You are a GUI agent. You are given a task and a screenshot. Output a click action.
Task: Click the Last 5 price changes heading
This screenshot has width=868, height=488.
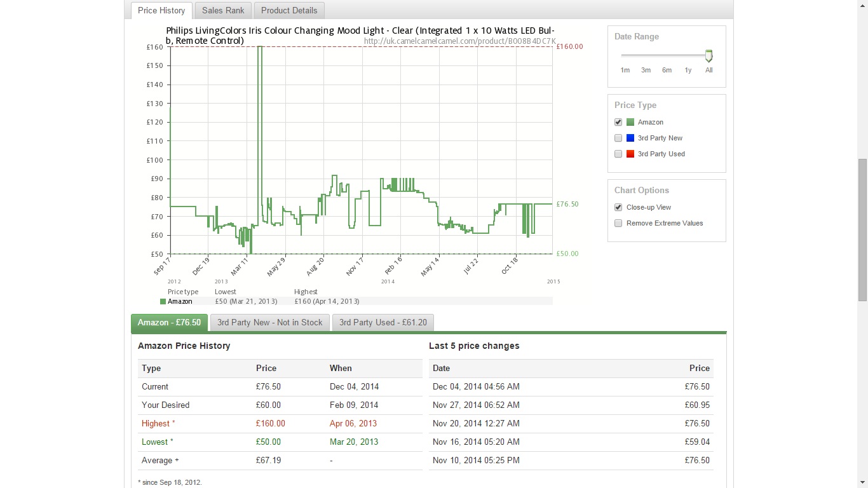474,346
